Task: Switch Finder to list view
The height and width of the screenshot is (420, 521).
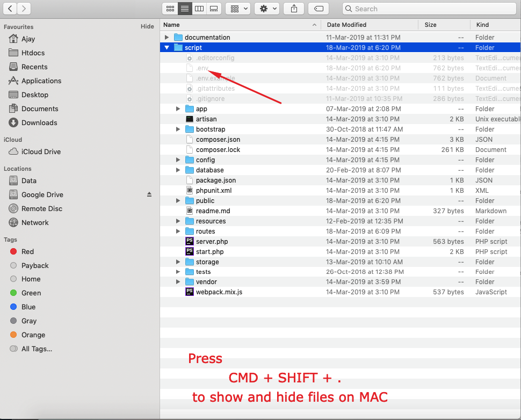Action: 185,9
